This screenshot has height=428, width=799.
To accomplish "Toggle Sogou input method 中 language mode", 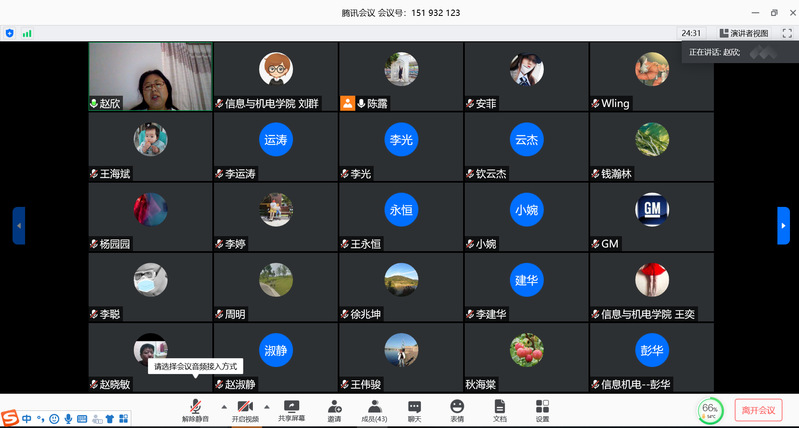I will (x=27, y=418).
